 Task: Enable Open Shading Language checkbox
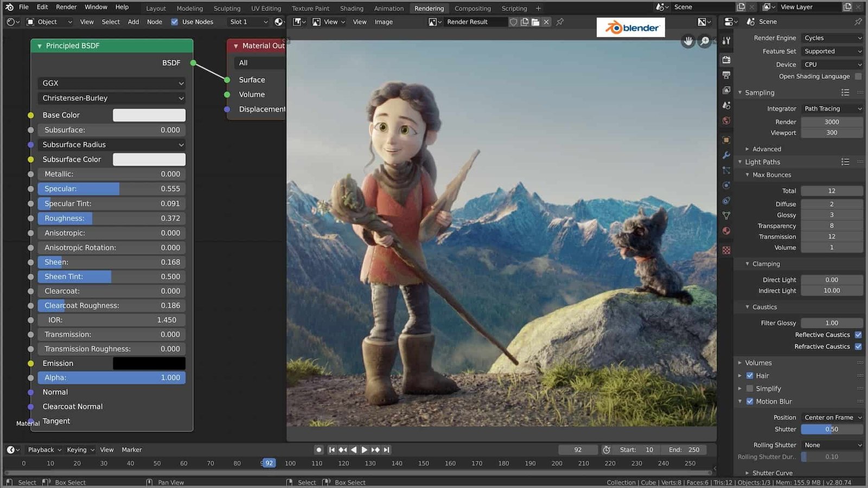pos(858,76)
